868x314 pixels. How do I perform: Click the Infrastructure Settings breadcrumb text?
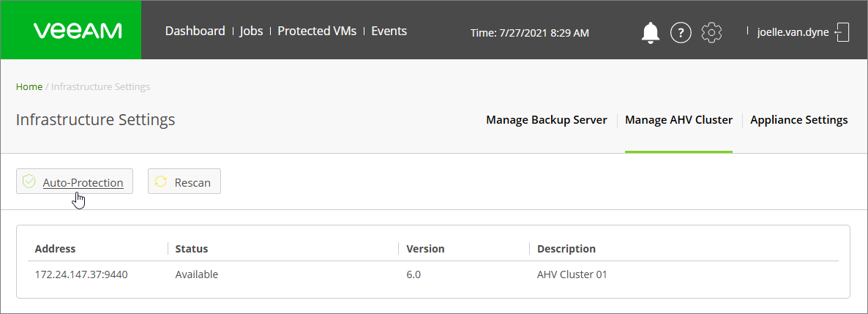[x=100, y=86]
